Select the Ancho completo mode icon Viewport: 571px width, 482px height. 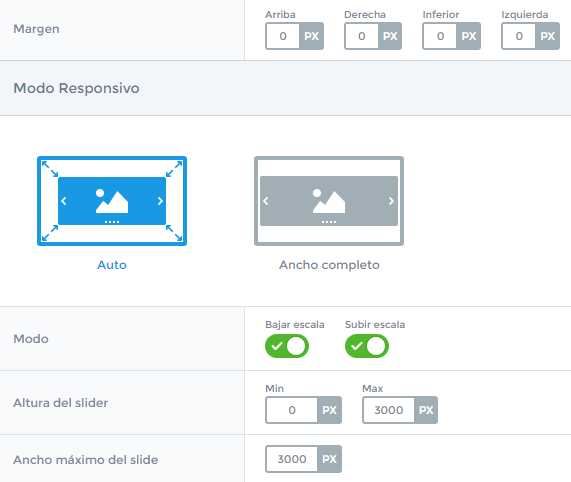coord(329,201)
